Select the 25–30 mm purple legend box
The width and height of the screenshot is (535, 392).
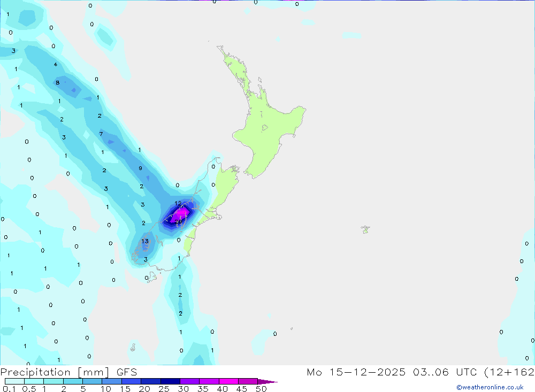[170, 381]
